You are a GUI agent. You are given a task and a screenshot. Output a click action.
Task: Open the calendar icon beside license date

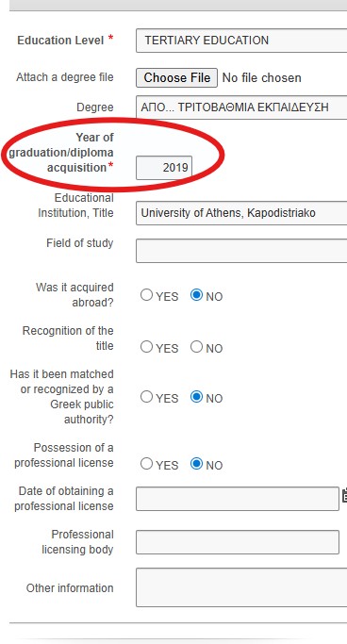(x=344, y=495)
